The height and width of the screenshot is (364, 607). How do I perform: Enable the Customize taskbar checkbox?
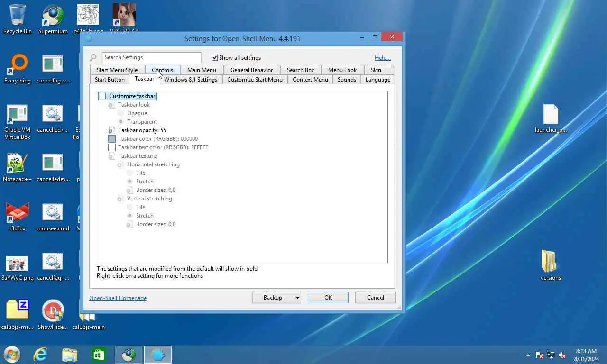tap(102, 96)
